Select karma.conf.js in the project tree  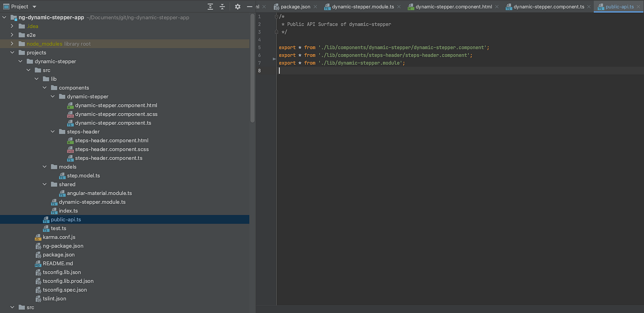tap(59, 237)
